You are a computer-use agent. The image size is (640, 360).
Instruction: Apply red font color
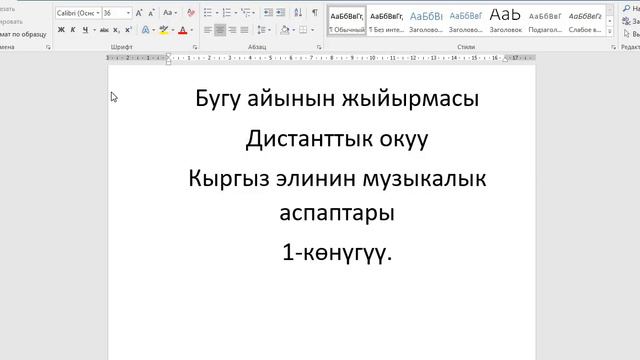(182, 30)
